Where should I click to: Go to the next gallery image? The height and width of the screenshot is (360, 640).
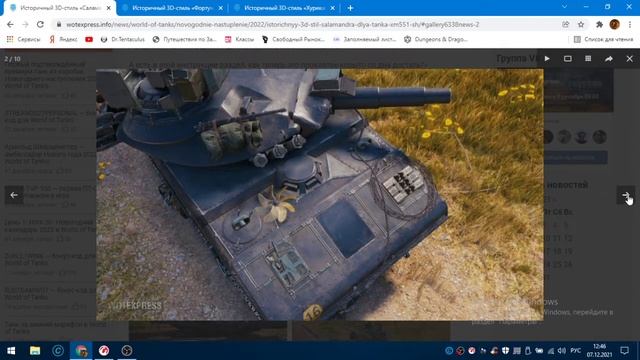625,195
